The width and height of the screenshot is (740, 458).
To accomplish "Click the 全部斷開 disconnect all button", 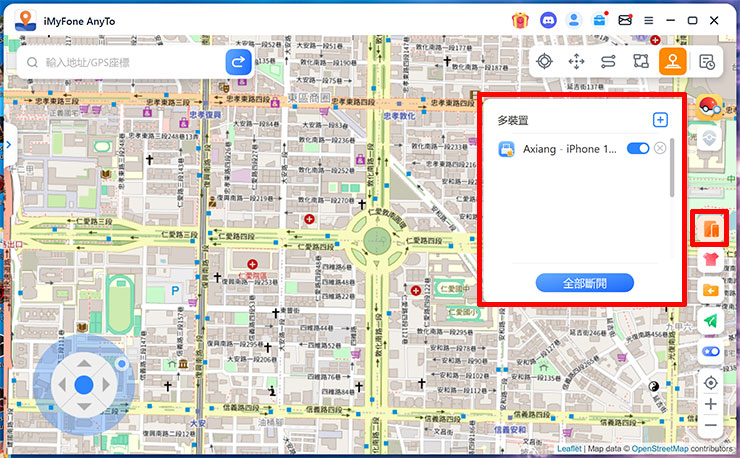I will (x=584, y=283).
